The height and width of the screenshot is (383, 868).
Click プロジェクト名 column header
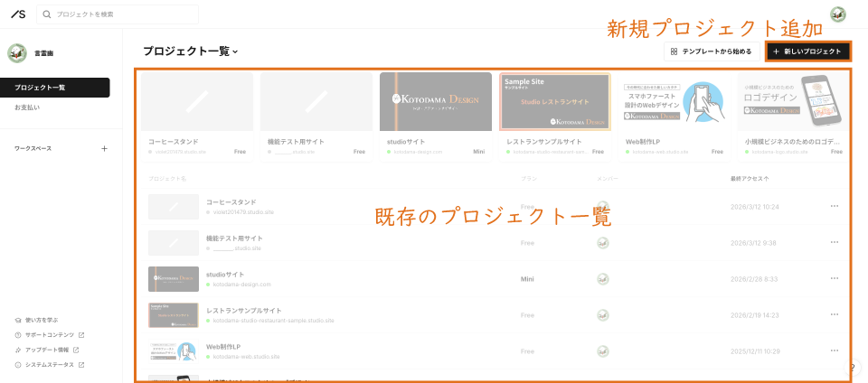167,179
